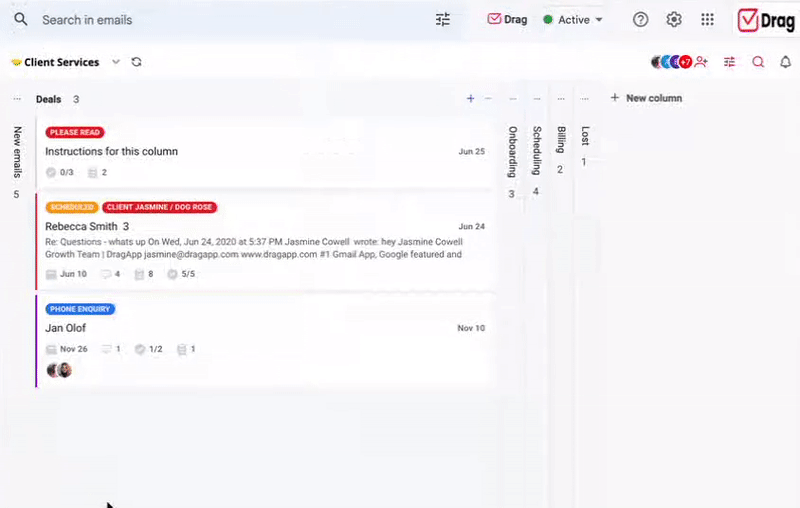Open the Google apps grid
The image size is (800, 508).
coord(707,19)
